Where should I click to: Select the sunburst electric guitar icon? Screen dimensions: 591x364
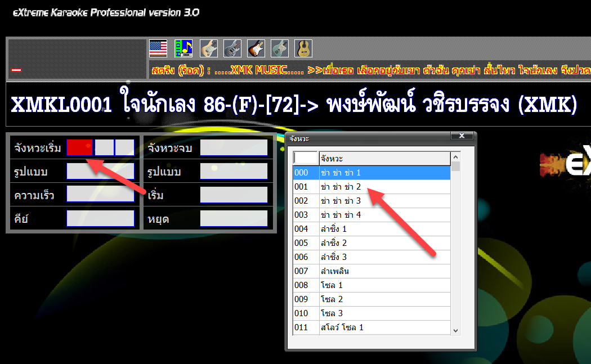click(256, 48)
